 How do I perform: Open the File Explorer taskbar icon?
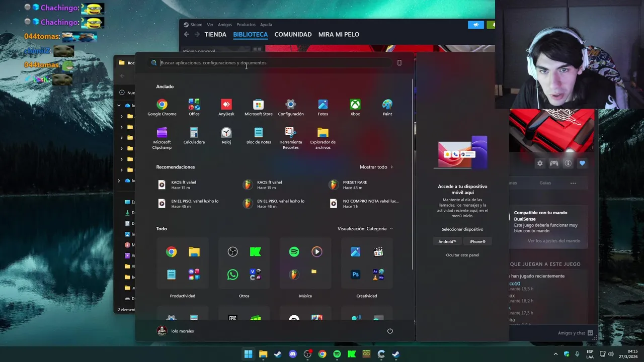click(x=263, y=354)
